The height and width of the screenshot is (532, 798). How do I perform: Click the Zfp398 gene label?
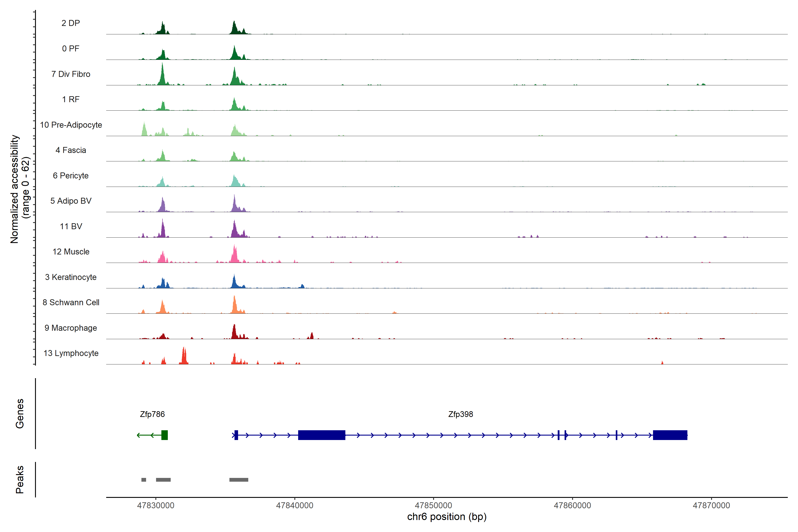coord(460,414)
